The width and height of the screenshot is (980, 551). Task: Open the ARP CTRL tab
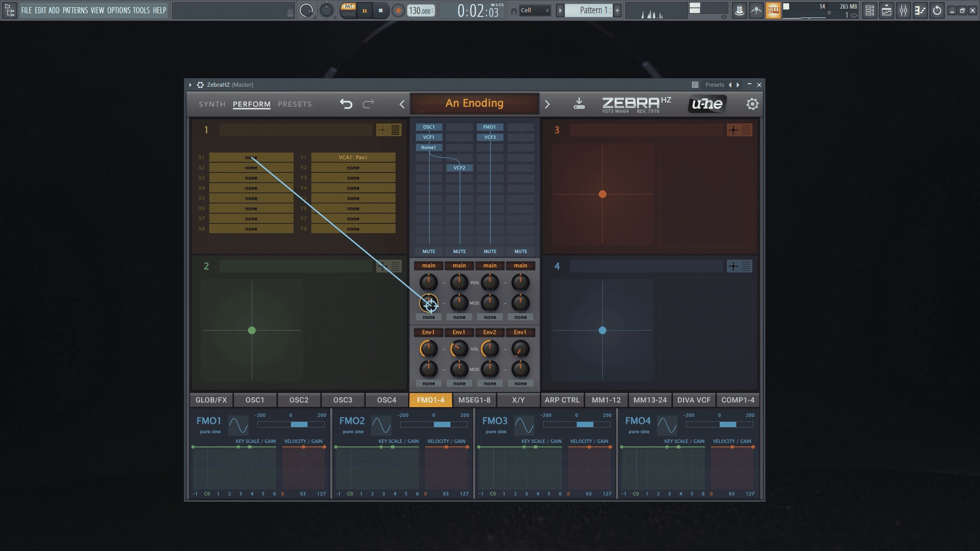click(x=562, y=400)
